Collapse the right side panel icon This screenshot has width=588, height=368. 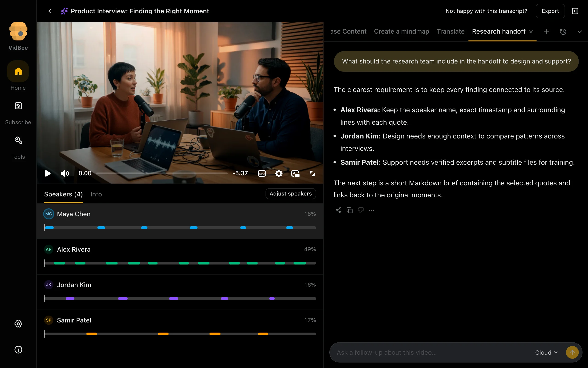[x=575, y=11]
